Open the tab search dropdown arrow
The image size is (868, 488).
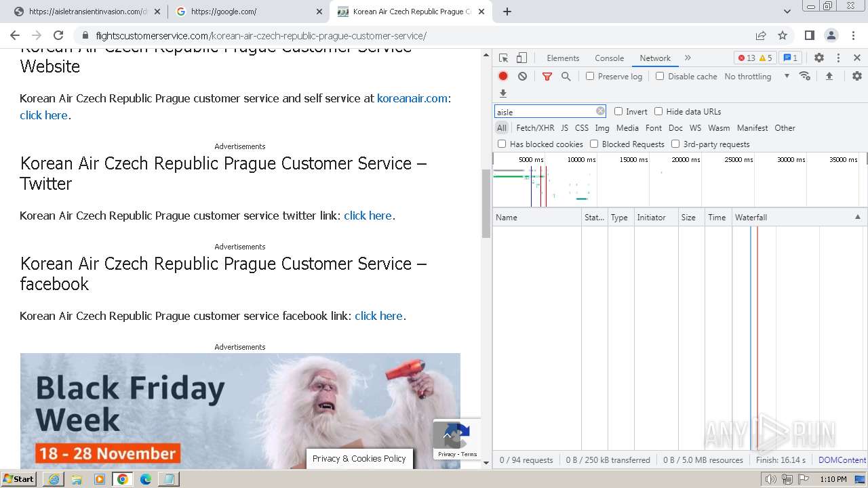point(787,12)
